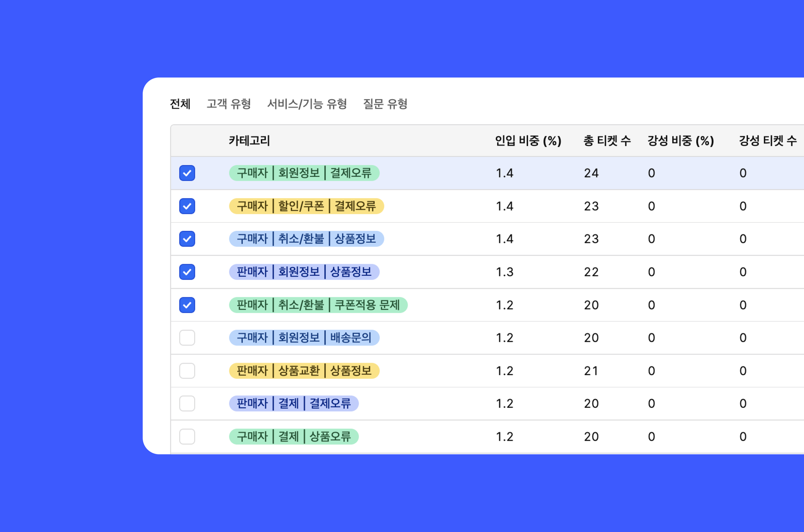Image resolution: width=804 pixels, height=532 pixels.
Task: Deselect the 판매자|취소/환불|쿠폰적용 문제 row
Action: pyautogui.click(x=187, y=304)
